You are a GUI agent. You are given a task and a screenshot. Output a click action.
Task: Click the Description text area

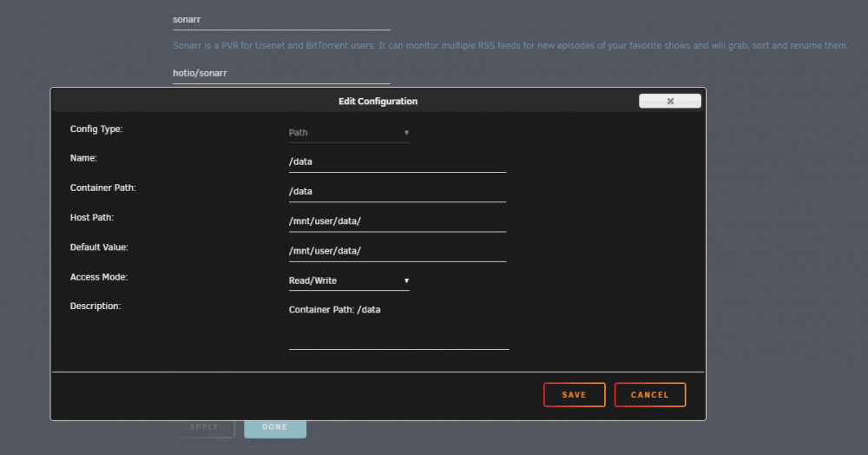point(398,326)
